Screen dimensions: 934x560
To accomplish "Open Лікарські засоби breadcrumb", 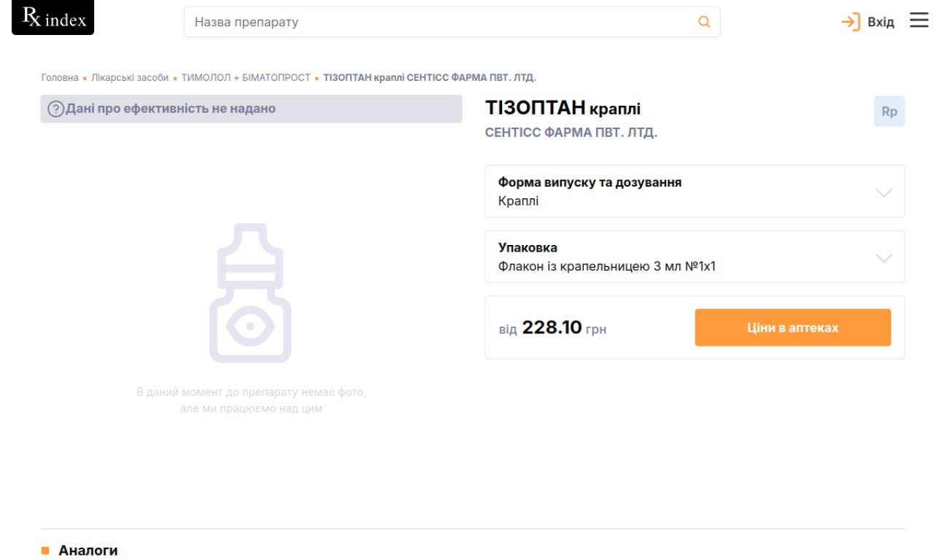I will 130,77.
